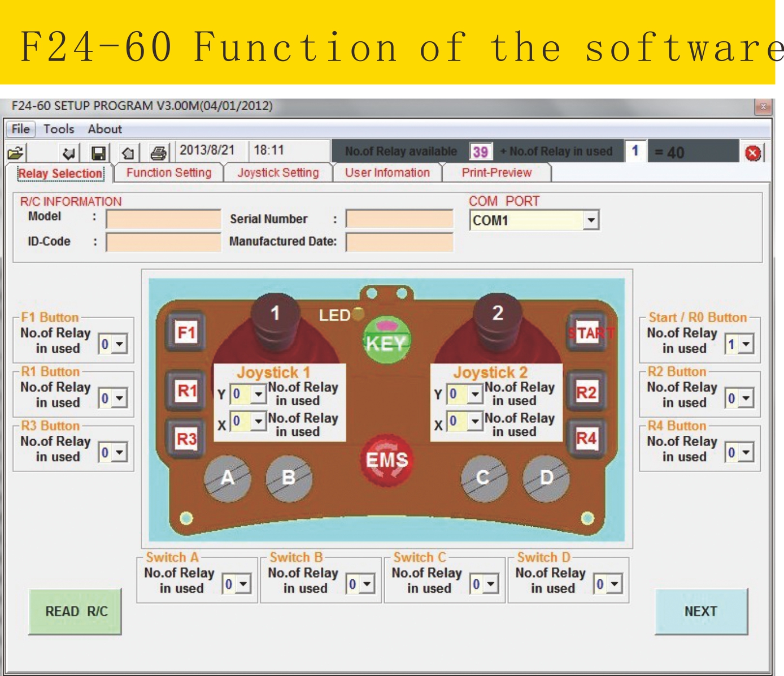Click the Manufactured Date input field

pos(400,242)
